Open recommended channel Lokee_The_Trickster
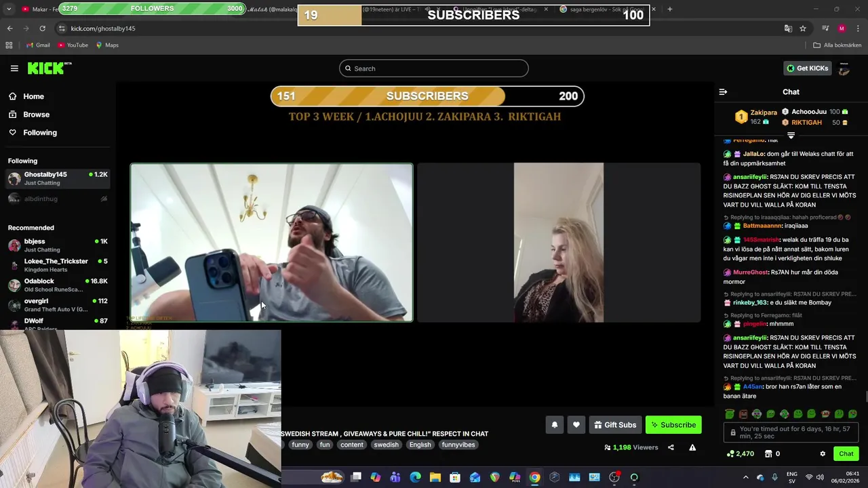 pyautogui.click(x=58, y=265)
